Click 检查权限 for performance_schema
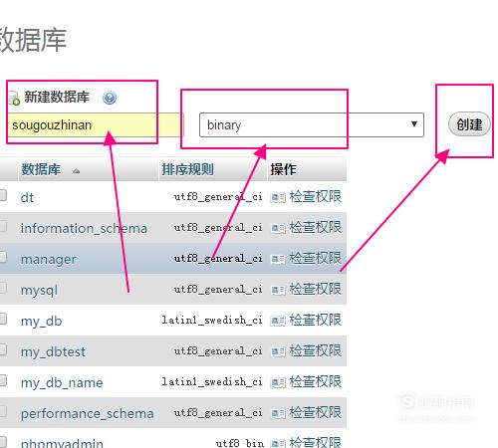Viewport: 498px width, 448px height. [x=315, y=412]
